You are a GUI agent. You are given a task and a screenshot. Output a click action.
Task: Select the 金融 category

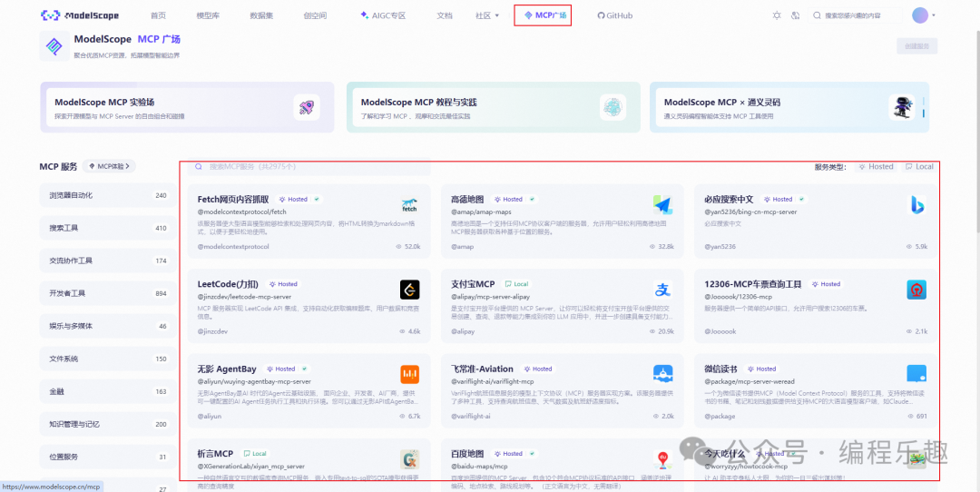(107, 391)
